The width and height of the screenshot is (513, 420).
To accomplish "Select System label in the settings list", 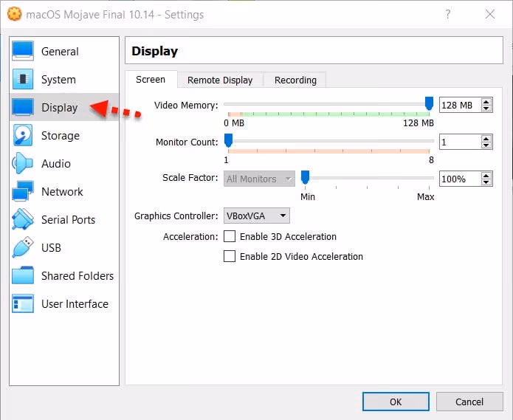I will click(x=58, y=80).
